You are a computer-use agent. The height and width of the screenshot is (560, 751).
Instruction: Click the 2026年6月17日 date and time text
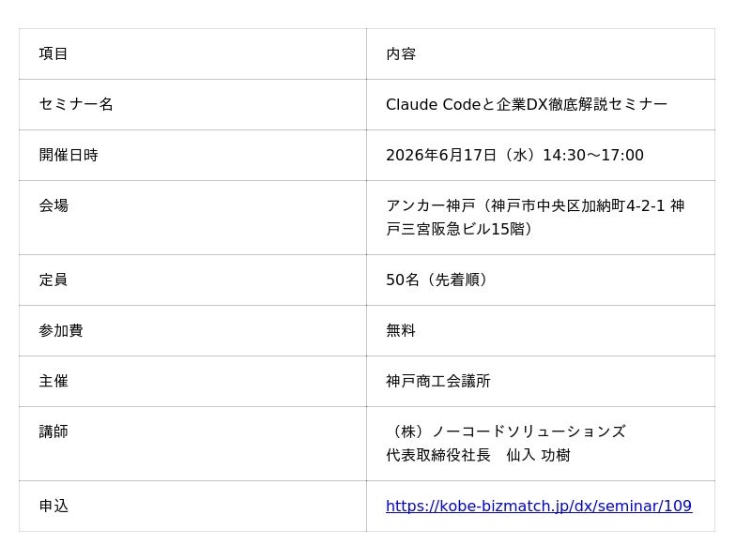(x=514, y=156)
